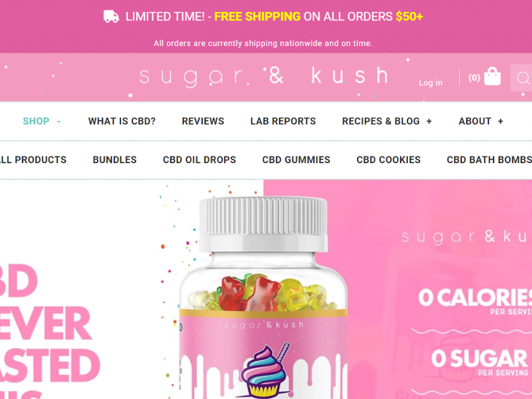
Task: Open the LAB REPORTS page
Action: pyautogui.click(x=283, y=121)
